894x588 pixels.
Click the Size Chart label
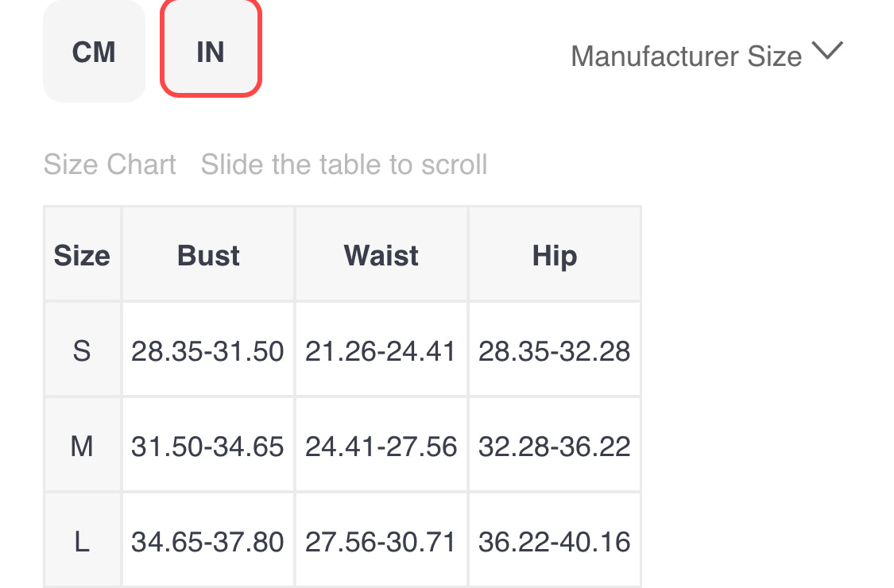click(x=110, y=164)
